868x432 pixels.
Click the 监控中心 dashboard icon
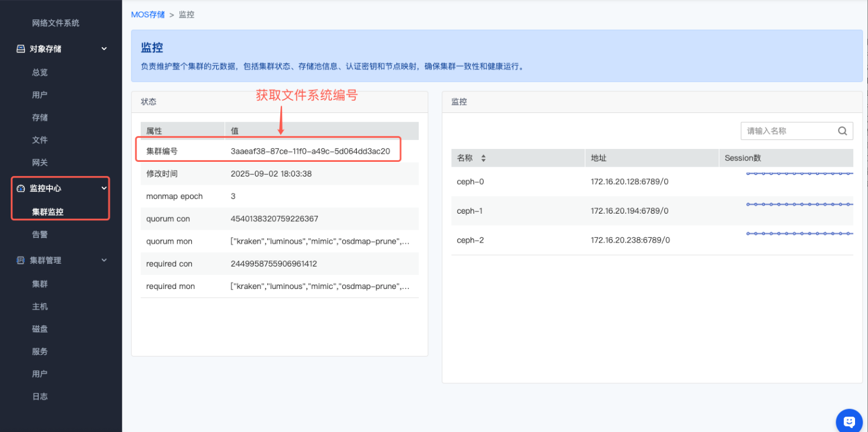[x=21, y=188]
